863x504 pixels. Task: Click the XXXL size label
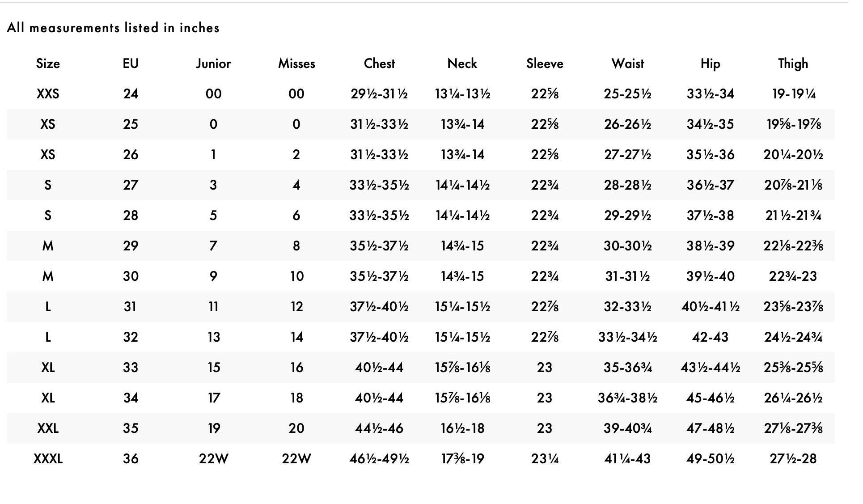(48, 459)
